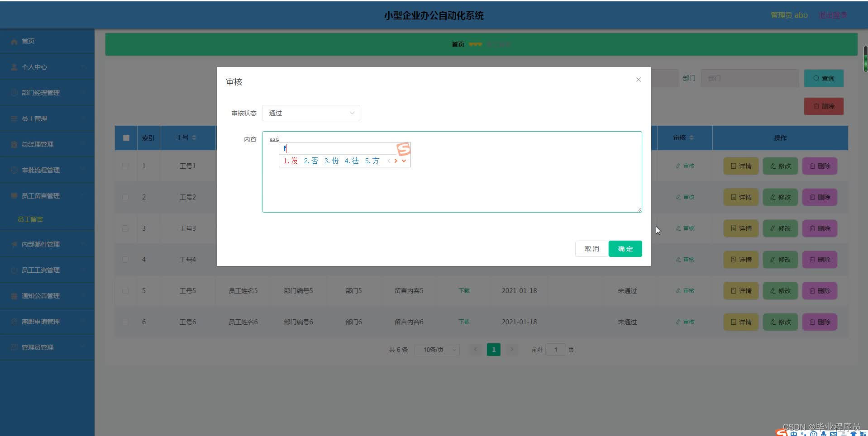This screenshot has height=436, width=868.
Task: Click the pink 删除 button in row 工号6
Action: tap(820, 322)
